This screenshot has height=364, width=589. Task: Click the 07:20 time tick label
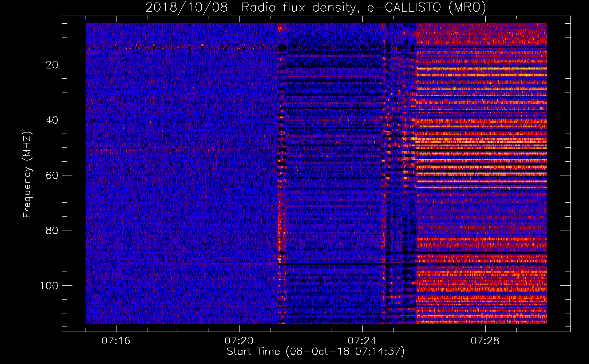(x=239, y=341)
